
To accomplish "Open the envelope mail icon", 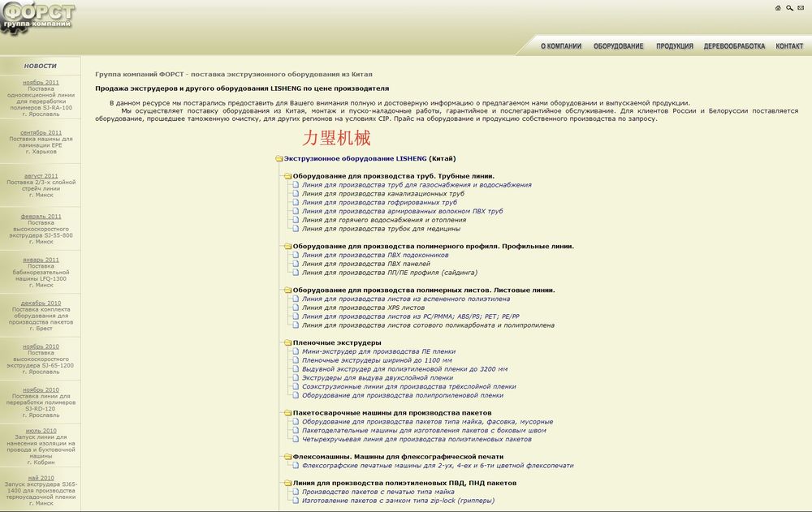I will coord(801,8).
